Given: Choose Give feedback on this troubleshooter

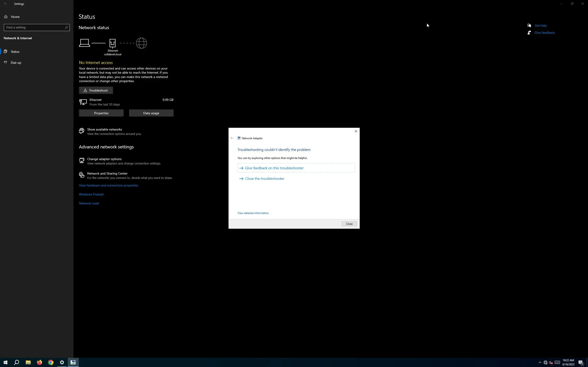Looking at the screenshot, I should point(274,168).
